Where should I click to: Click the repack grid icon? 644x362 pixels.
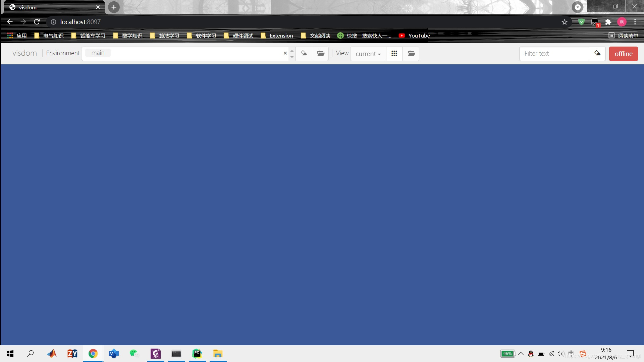coord(394,54)
